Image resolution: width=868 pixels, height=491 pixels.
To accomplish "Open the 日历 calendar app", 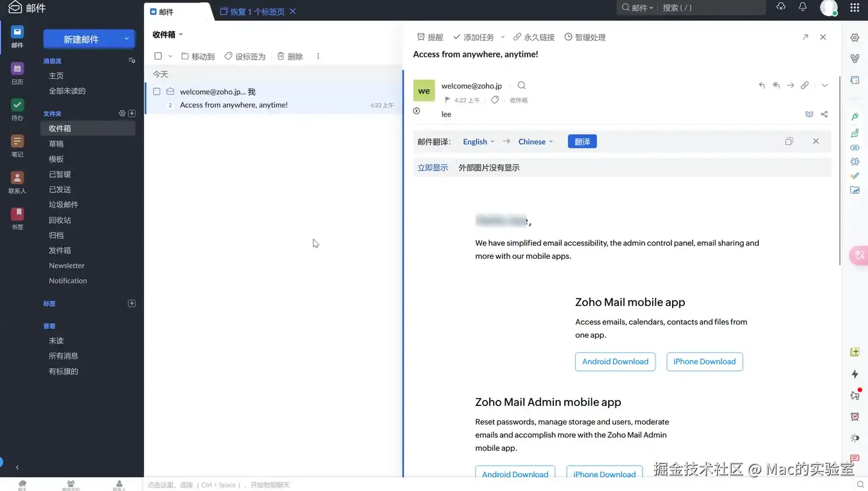I will click(x=17, y=73).
